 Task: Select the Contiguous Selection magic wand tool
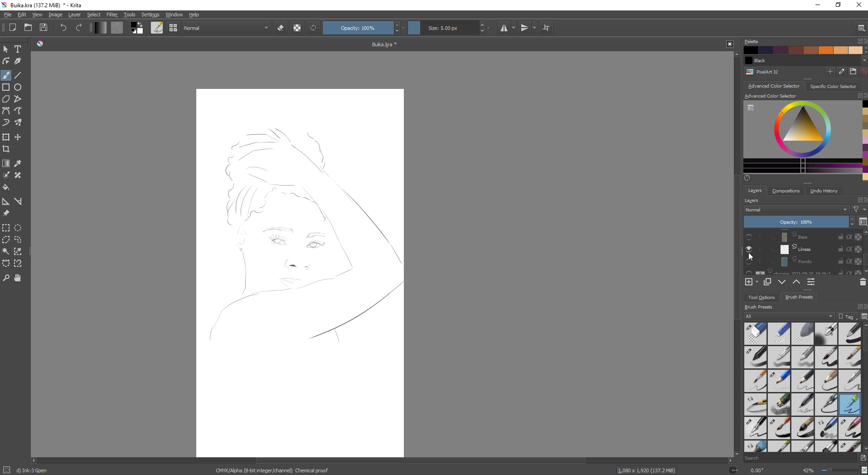coord(6,251)
